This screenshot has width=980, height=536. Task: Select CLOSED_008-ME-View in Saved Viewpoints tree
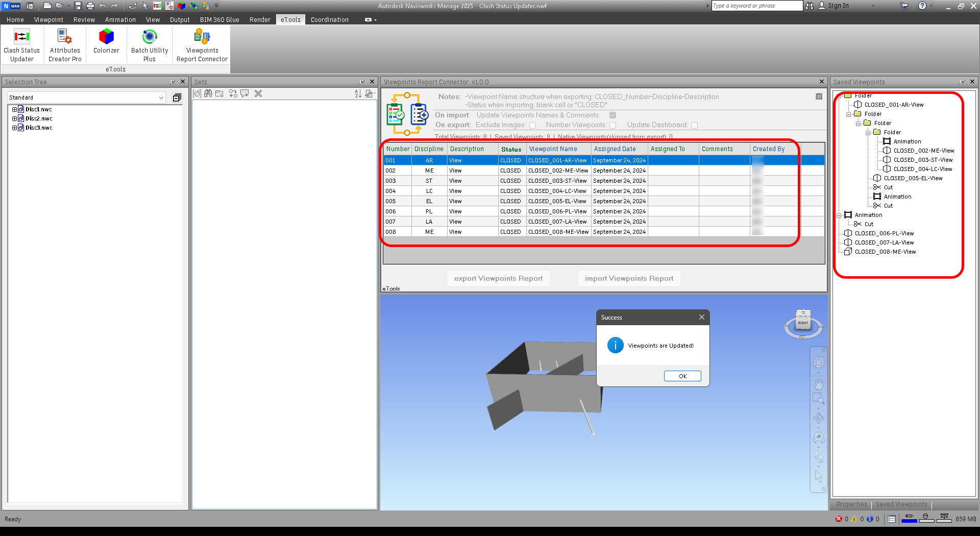885,252
